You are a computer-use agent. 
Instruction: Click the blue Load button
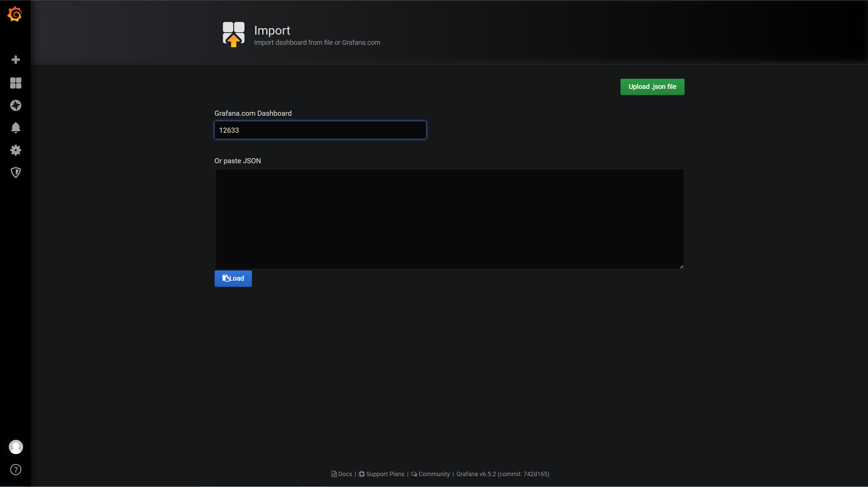[x=233, y=279]
